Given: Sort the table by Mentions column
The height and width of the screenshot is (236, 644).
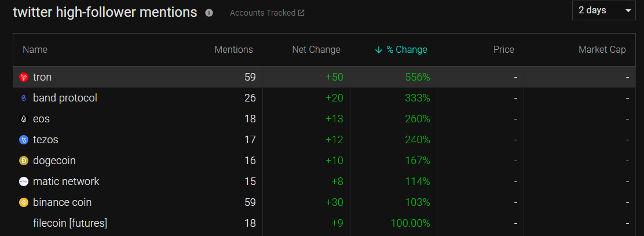Looking at the screenshot, I should tap(234, 50).
